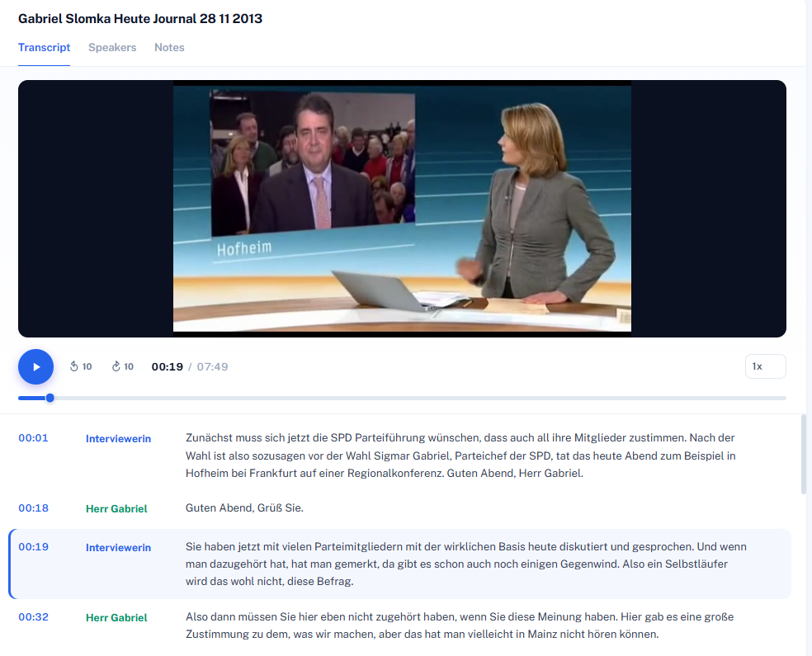
Task: Click Herr Gabriel speaker label at 00:18
Action: pos(116,508)
